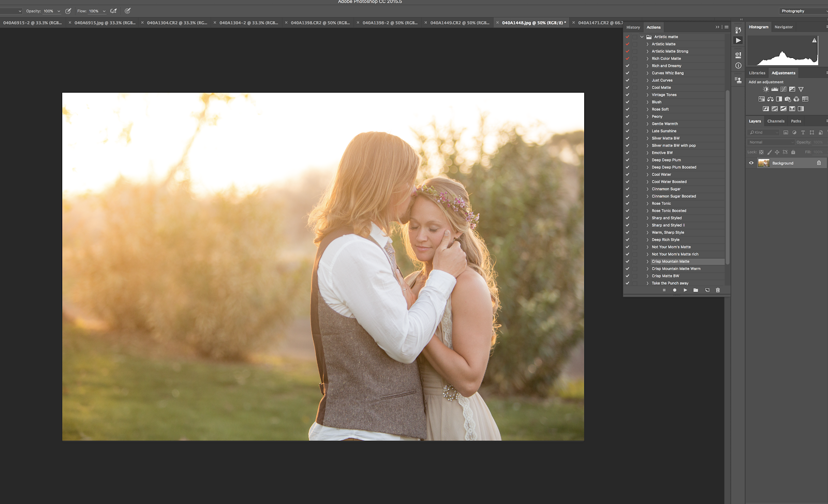
Task: Open the brush Opacity 100% dropdown arrow
Action: 58,11
